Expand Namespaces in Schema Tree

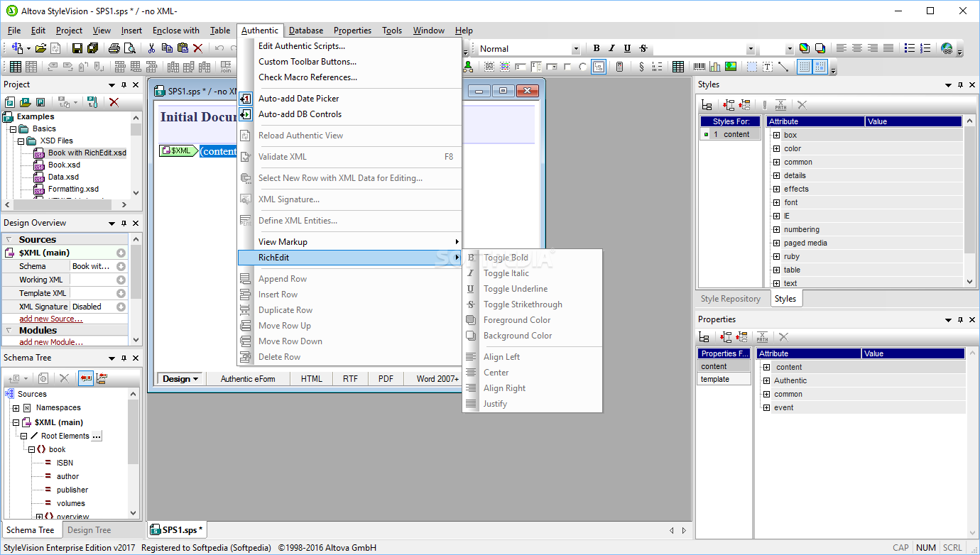[16, 408]
